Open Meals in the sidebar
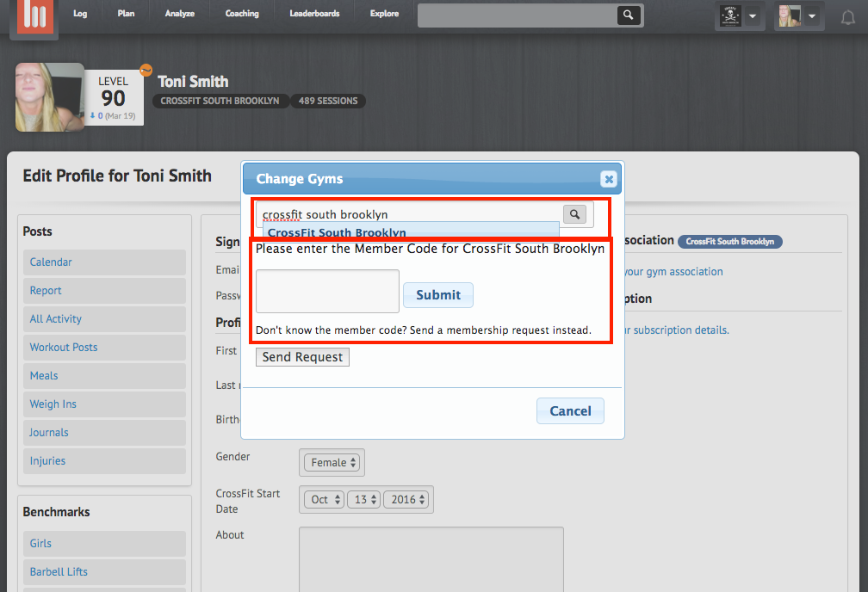The width and height of the screenshot is (868, 592). tap(105, 376)
